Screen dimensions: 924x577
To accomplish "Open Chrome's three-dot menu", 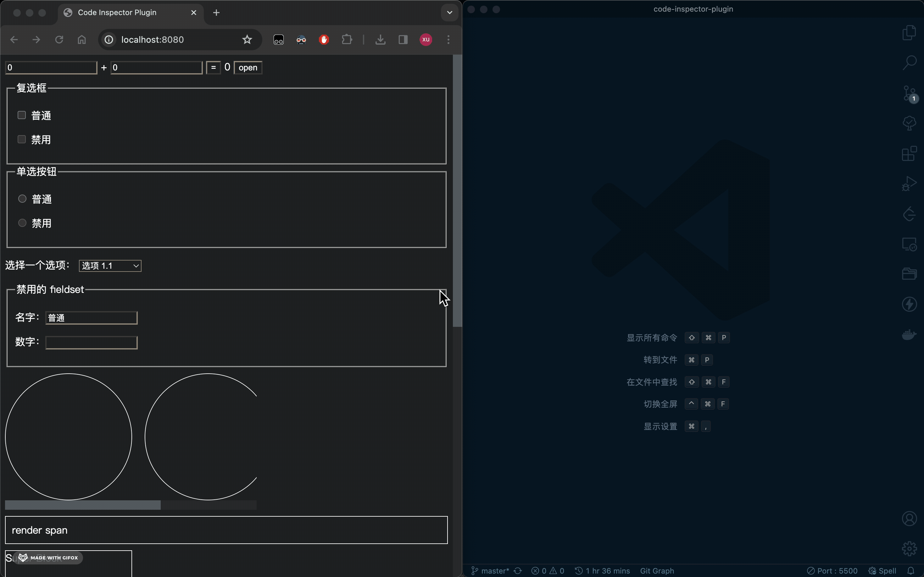I will tap(448, 40).
